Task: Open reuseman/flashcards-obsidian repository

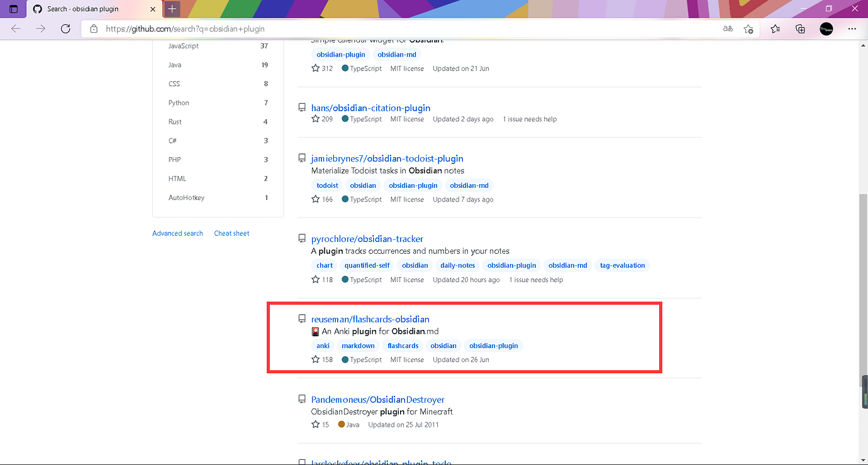Action: pyautogui.click(x=370, y=319)
